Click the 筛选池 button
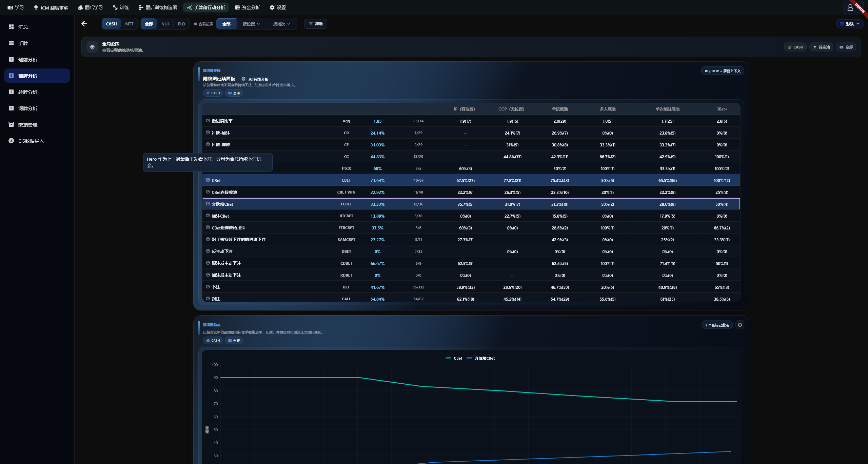The width and height of the screenshot is (868, 464). click(x=822, y=47)
